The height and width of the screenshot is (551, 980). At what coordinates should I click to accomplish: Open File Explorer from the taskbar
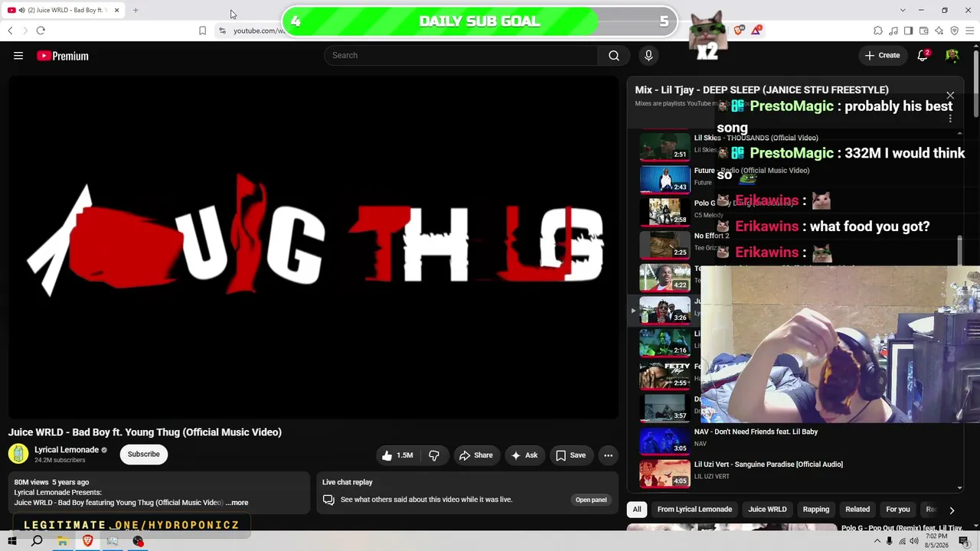[62, 541]
